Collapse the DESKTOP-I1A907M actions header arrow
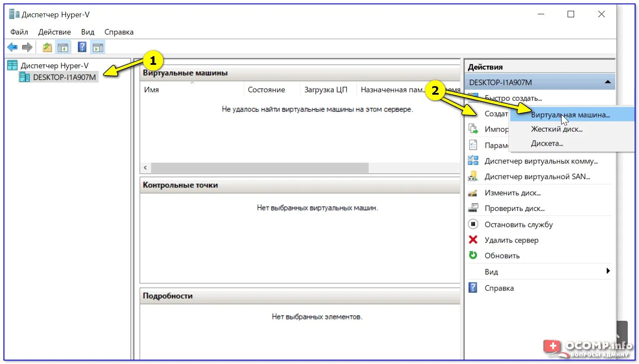639x364 pixels. pos(608,82)
